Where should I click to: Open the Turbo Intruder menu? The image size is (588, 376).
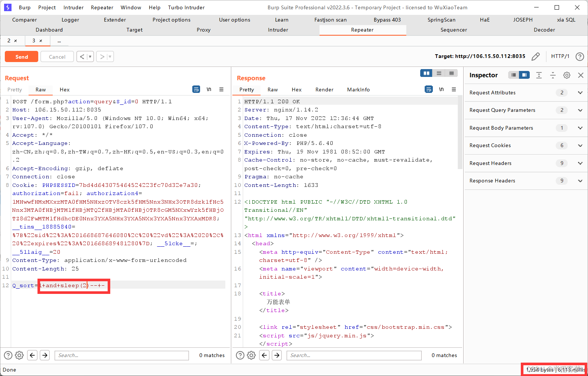click(x=186, y=7)
